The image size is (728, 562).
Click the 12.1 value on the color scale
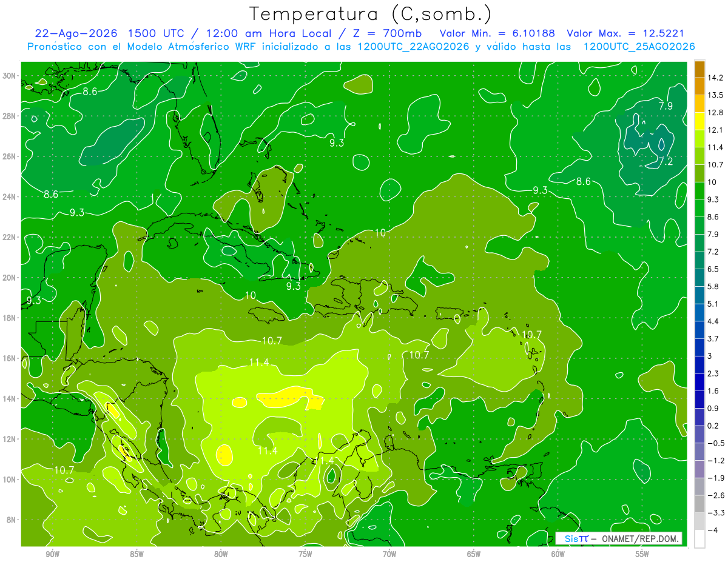click(715, 130)
